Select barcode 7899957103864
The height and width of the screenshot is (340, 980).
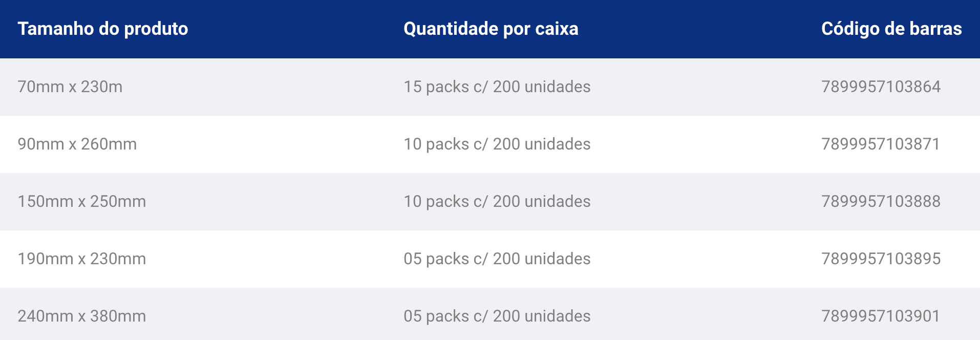(x=881, y=87)
